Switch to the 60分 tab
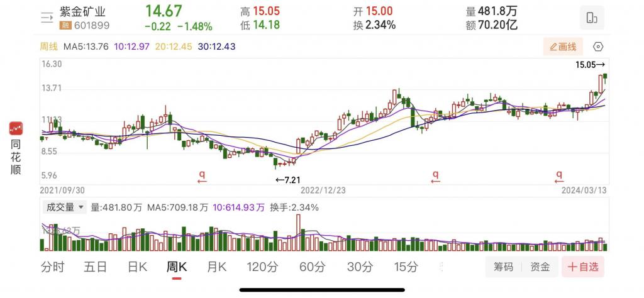This screenshot has width=644, height=298. (313, 267)
